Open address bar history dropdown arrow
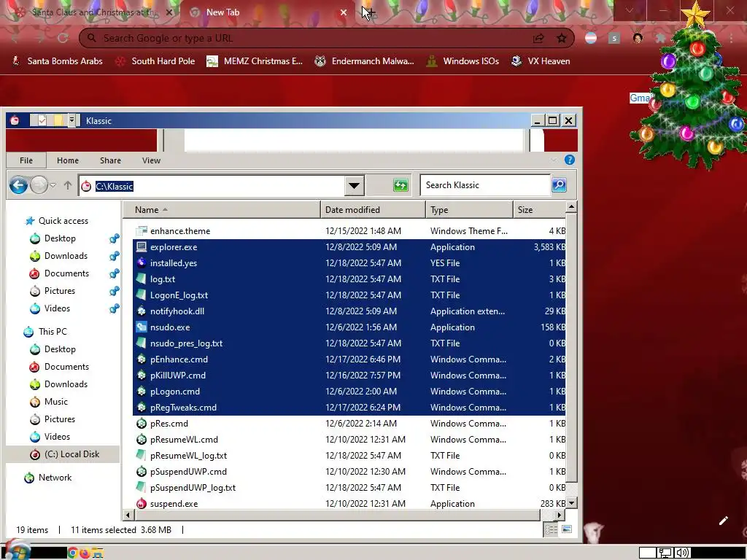747x560 pixels. click(x=354, y=185)
